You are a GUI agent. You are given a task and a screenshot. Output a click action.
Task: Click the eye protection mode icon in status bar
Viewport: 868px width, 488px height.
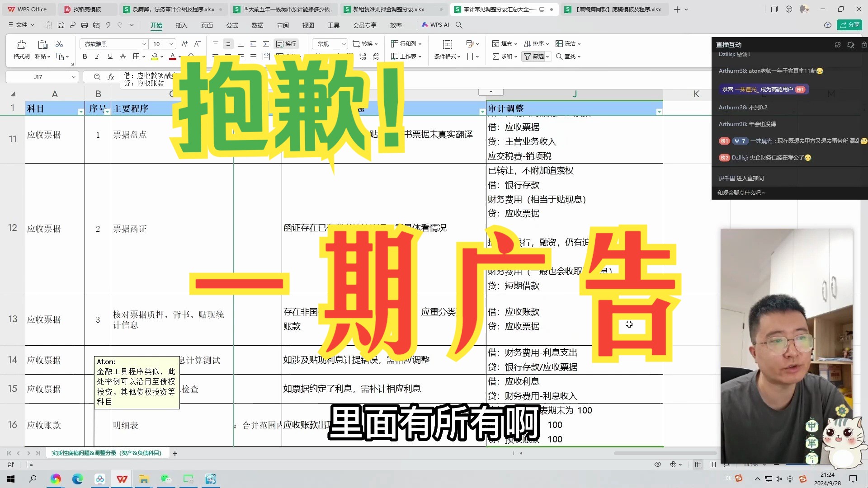click(658, 465)
